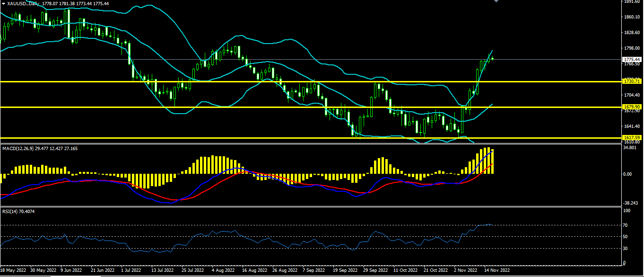The height and width of the screenshot is (277, 644).
Task: Click the current price tag 1775.44
Action: 632,59
